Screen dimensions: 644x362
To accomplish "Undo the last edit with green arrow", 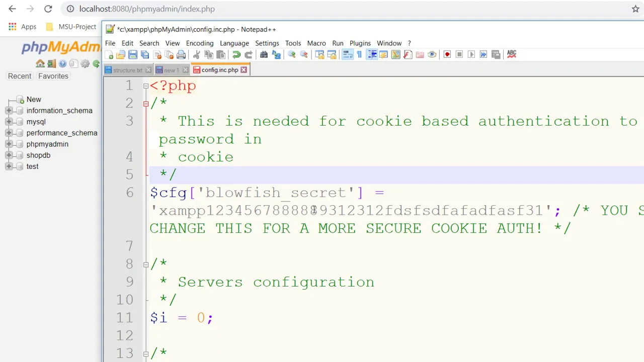I will 236,54.
